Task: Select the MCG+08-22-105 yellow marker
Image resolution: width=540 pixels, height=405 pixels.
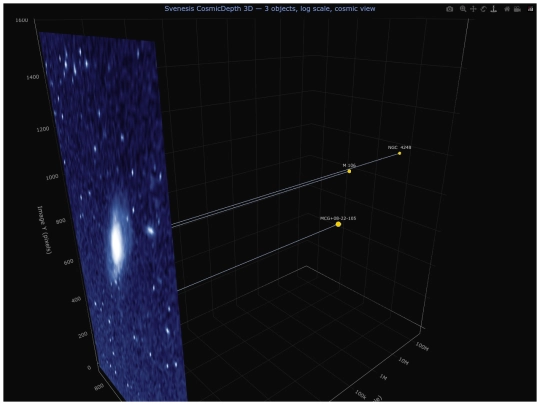Action: [338, 224]
